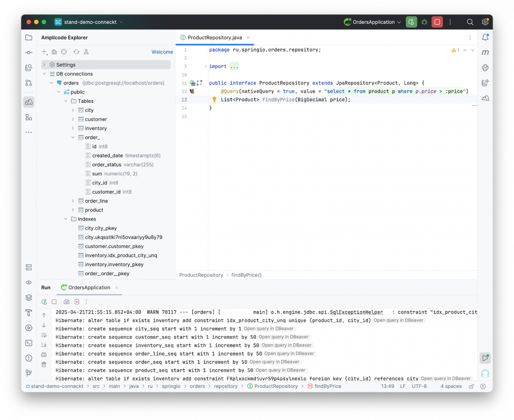Toggle scroll-to-end in the Run console
Image resolution: width=514 pixels, height=420 pixels.
tap(44, 345)
